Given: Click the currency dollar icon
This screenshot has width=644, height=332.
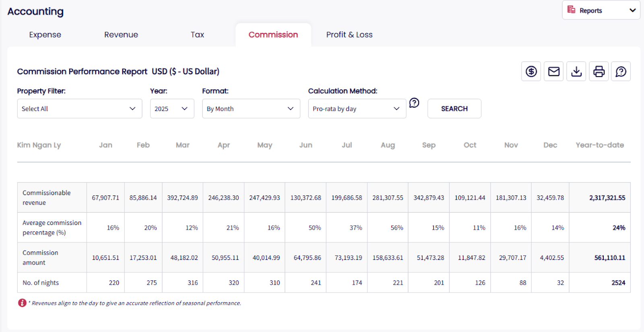Looking at the screenshot, I should (531, 71).
